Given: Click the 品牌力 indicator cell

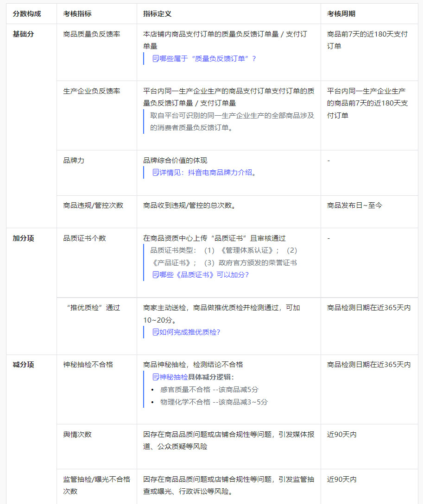Looking at the screenshot, I should point(74,161).
